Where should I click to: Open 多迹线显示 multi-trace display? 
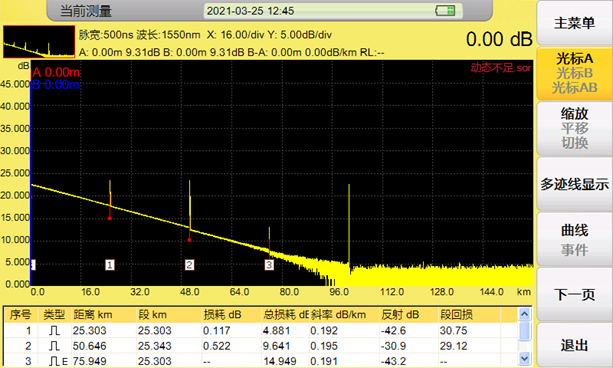click(x=574, y=184)
